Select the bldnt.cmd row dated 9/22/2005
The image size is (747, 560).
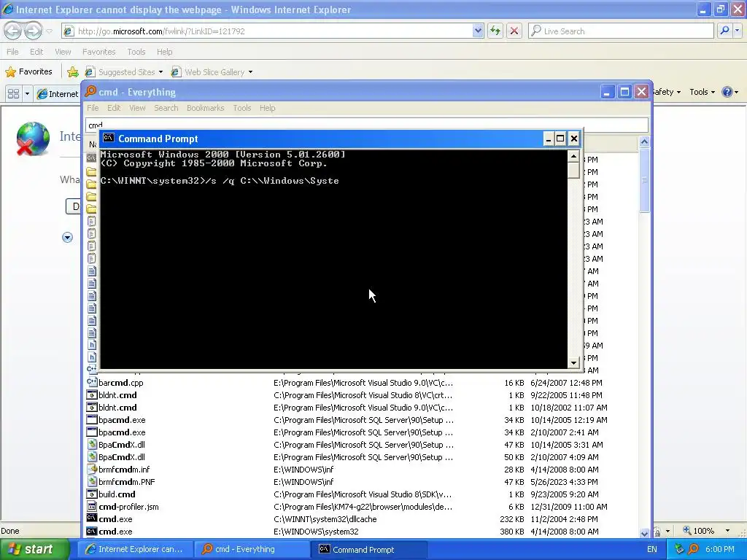[x=361, y=394]
